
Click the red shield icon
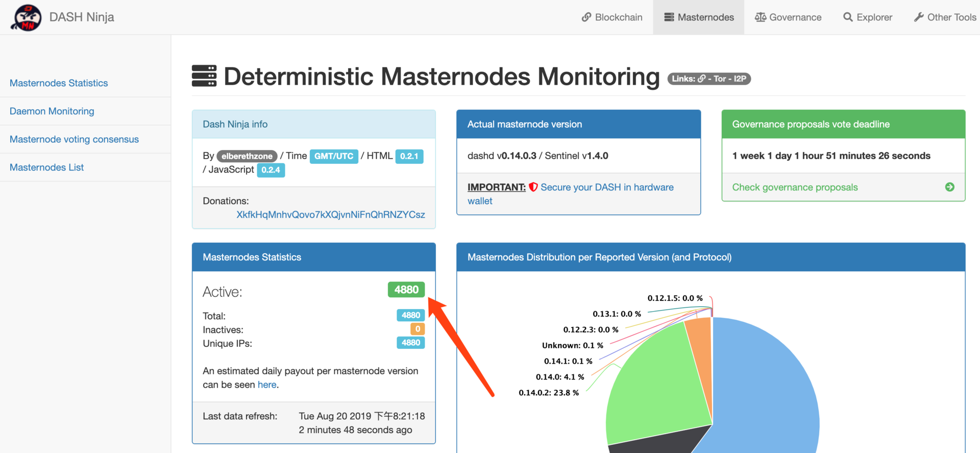533,187
